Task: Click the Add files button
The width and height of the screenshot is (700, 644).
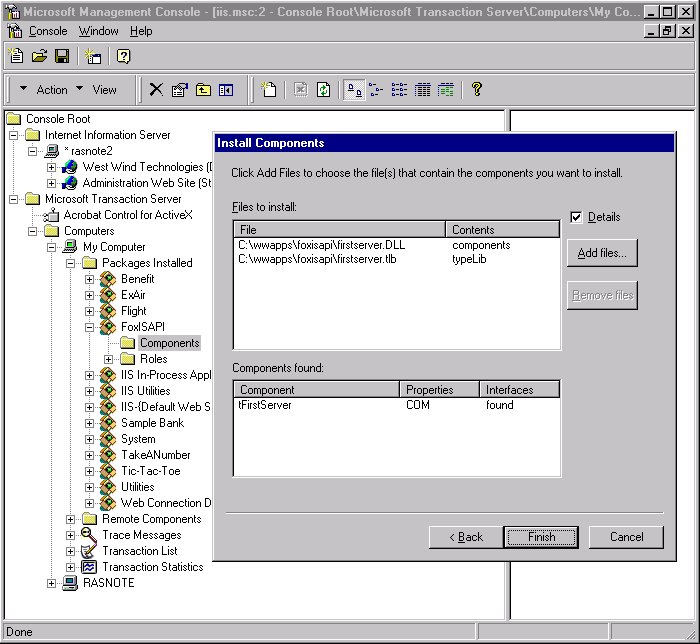Action: point(602,253)
